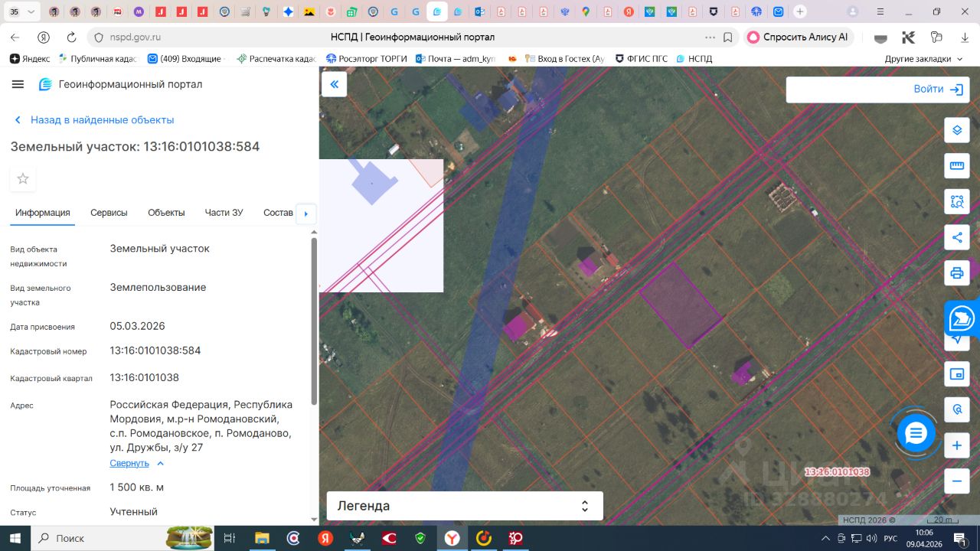Collapse the address with chevron arrow
The image size is (980, 551).
pyautogui.click(x=160, y=463)
